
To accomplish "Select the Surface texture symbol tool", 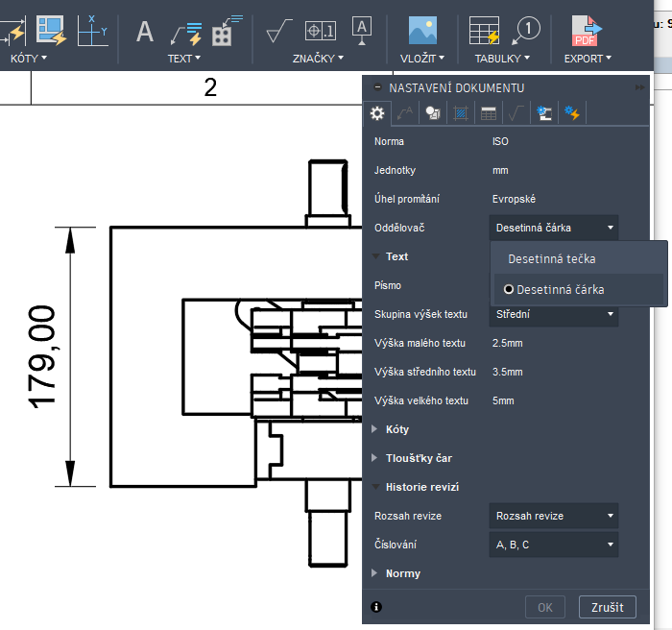I will coord(279,31).
